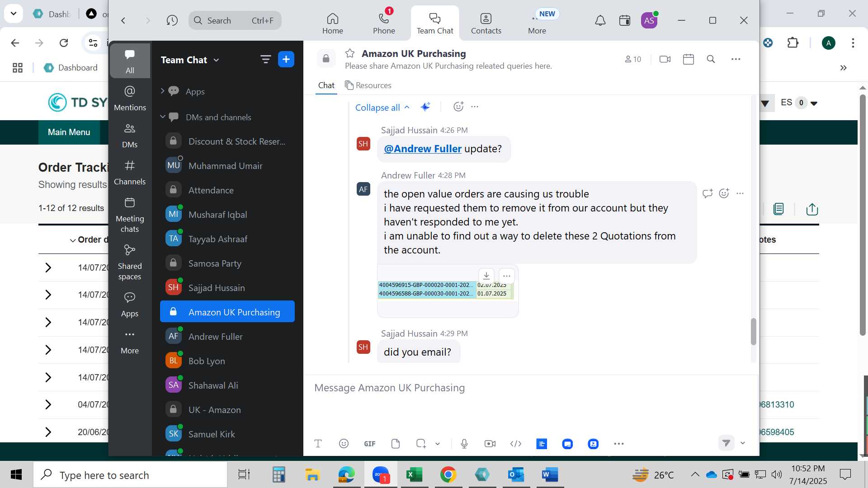
Task: Switch to the Resources tab
Action: (x=368, y=85)
